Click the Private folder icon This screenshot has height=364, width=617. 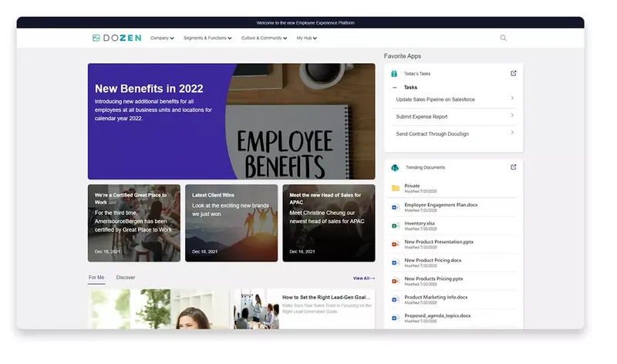[396, 188]
